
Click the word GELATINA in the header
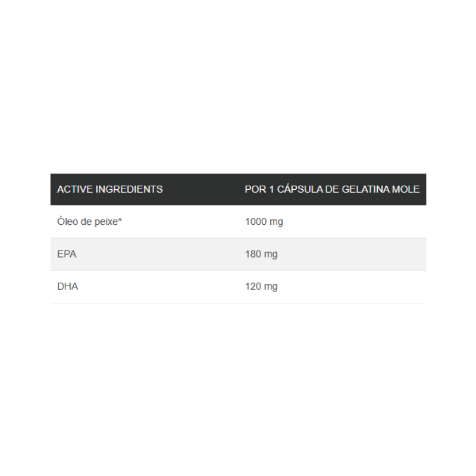365,189
